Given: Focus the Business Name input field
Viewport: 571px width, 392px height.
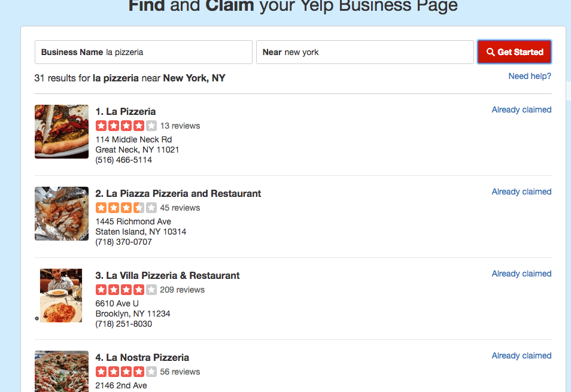Looking at the screenshot, I should click(144, 52).
